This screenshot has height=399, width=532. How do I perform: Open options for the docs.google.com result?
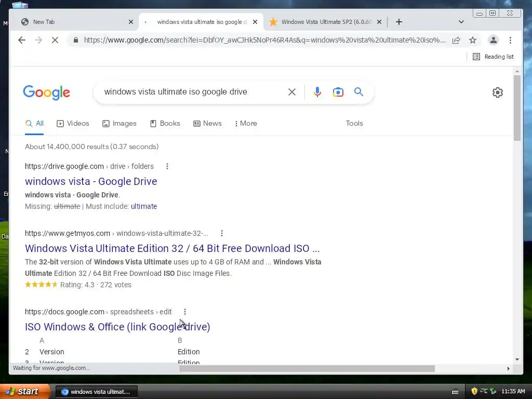pyautogui.click(x=185, y=312)
